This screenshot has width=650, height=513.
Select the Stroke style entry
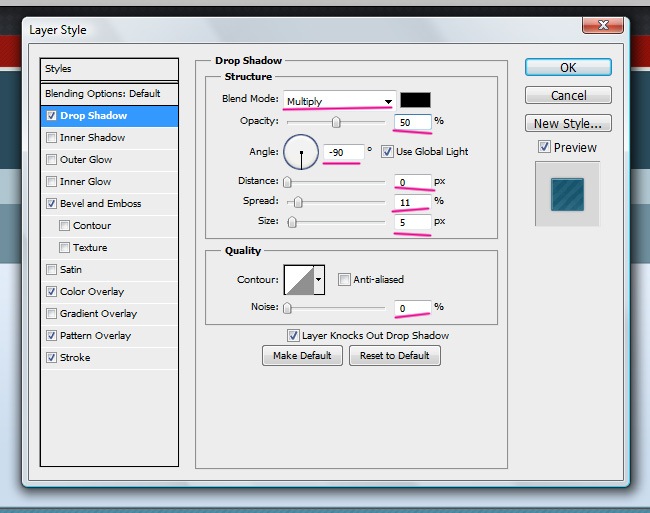(75, 358)
